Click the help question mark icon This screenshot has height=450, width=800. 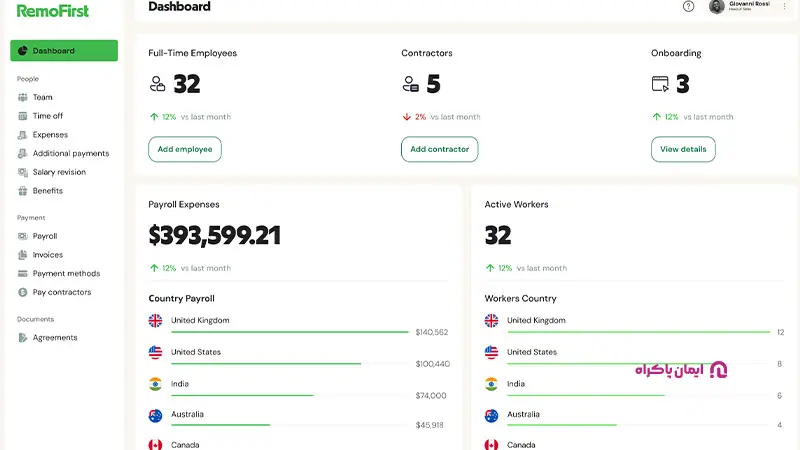688,6
